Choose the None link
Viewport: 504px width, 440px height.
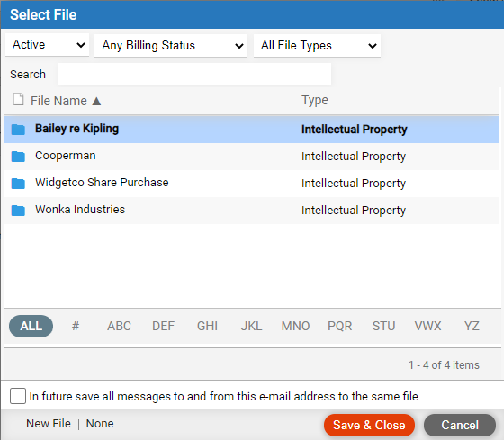click(x=100, y=424)
